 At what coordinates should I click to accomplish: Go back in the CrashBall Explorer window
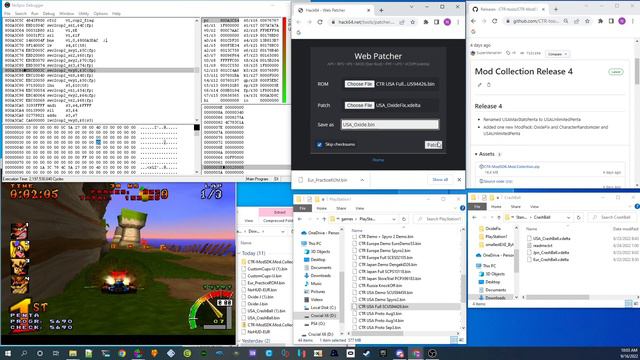pyautogui.click(x=474, y=218)
